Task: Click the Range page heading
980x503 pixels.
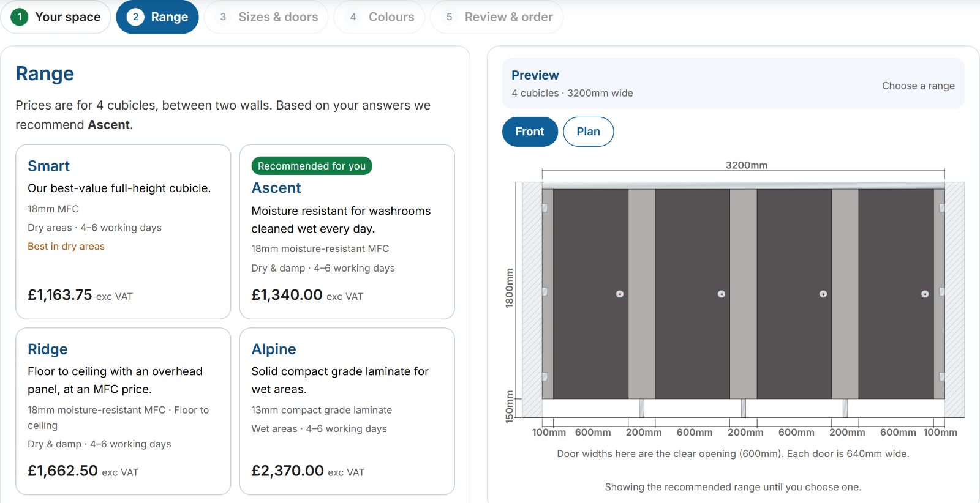Action: [x=45, y=73]
